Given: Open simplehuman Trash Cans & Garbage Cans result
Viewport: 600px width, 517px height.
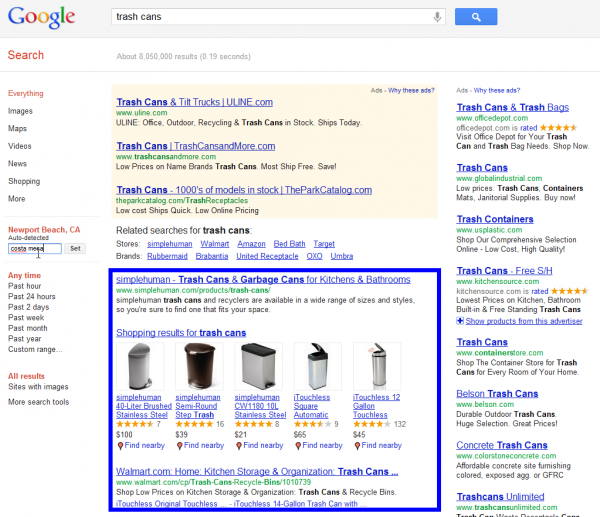Looking at the screenshot, I should pyautogui.click(x=263, y=280).
